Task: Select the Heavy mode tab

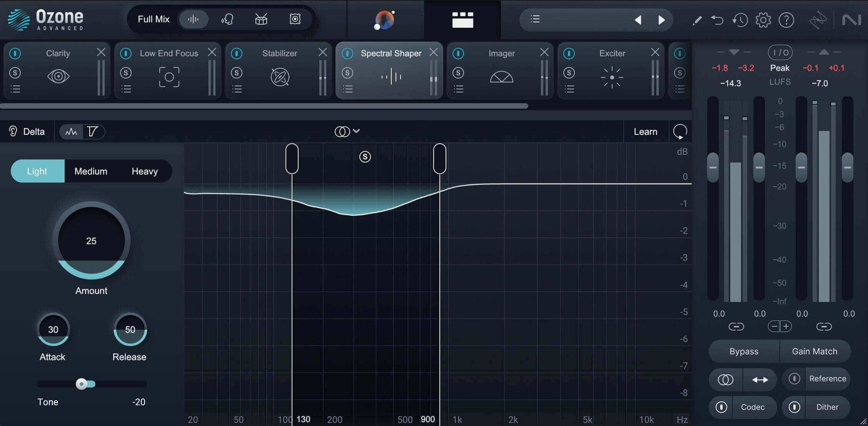Action: 145,171
